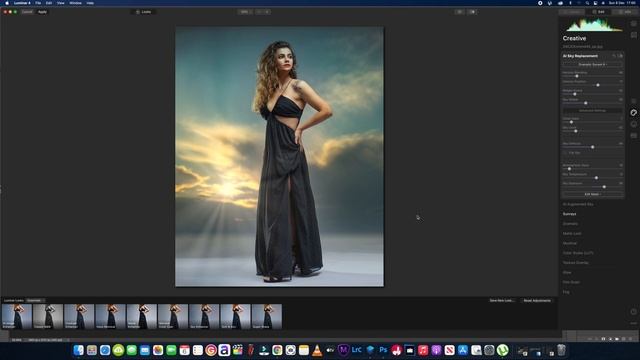Screen dimensions: 640x360
Task: Apply the Soft & Airy look thumbnail
Action: (x=236, y=316)
